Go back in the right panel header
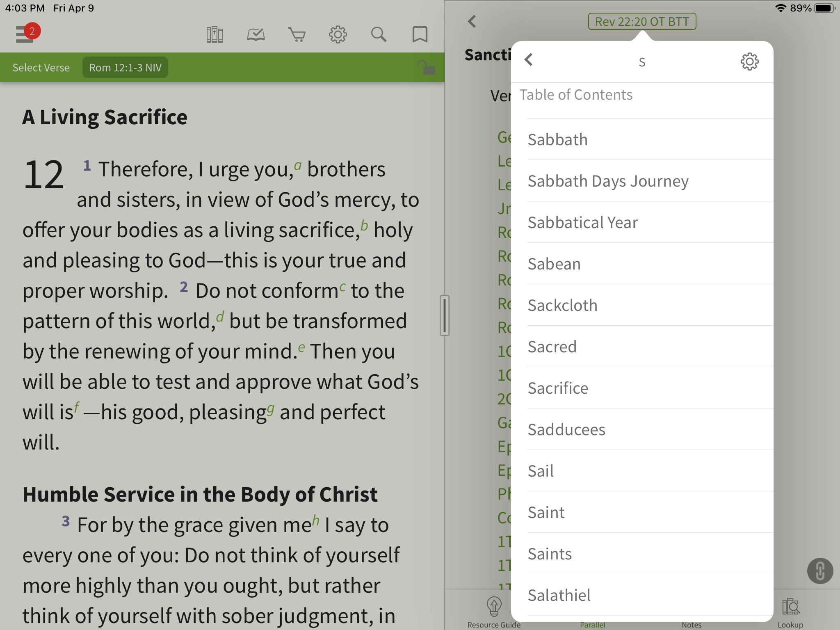 [472, 21]
